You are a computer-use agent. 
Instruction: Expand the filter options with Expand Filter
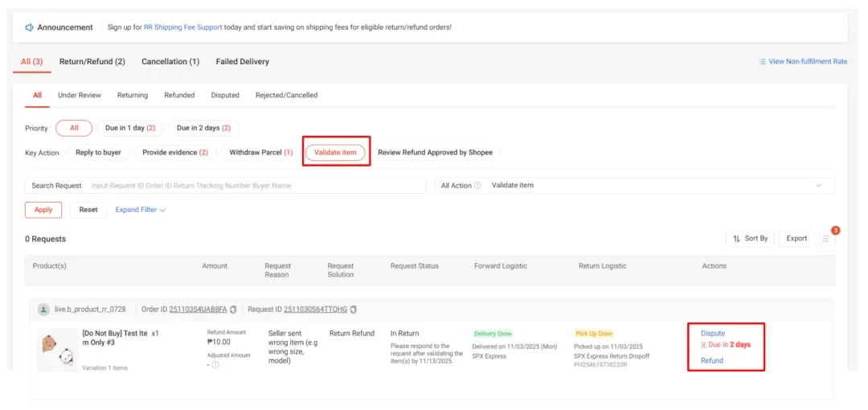(141, 210)
